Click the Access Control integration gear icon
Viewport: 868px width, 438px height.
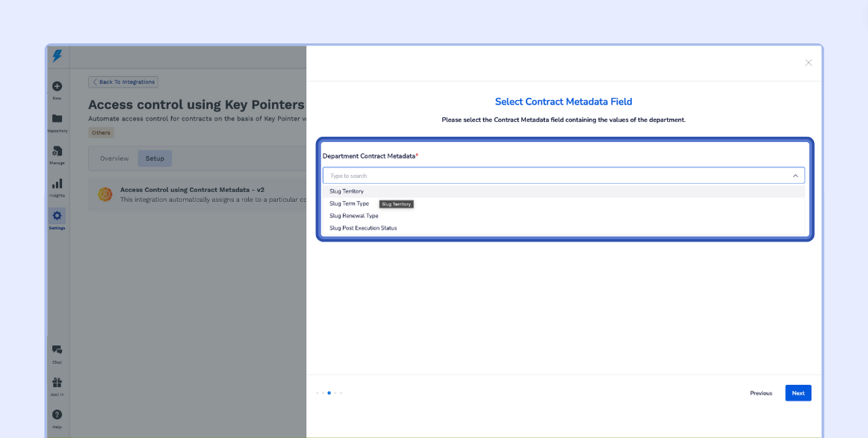[x=105, y=194]
